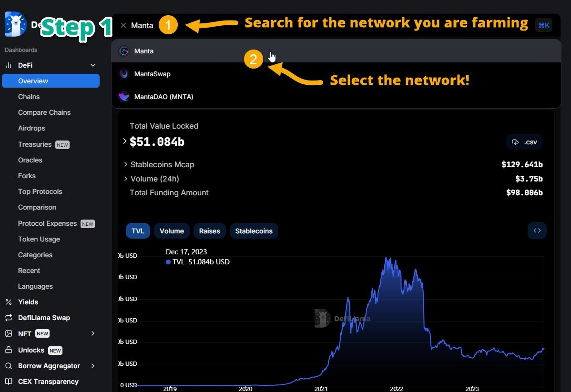Open the Categories page
Image resolution: width=571 pixels, height=392 pixels.
click(35, 255)
